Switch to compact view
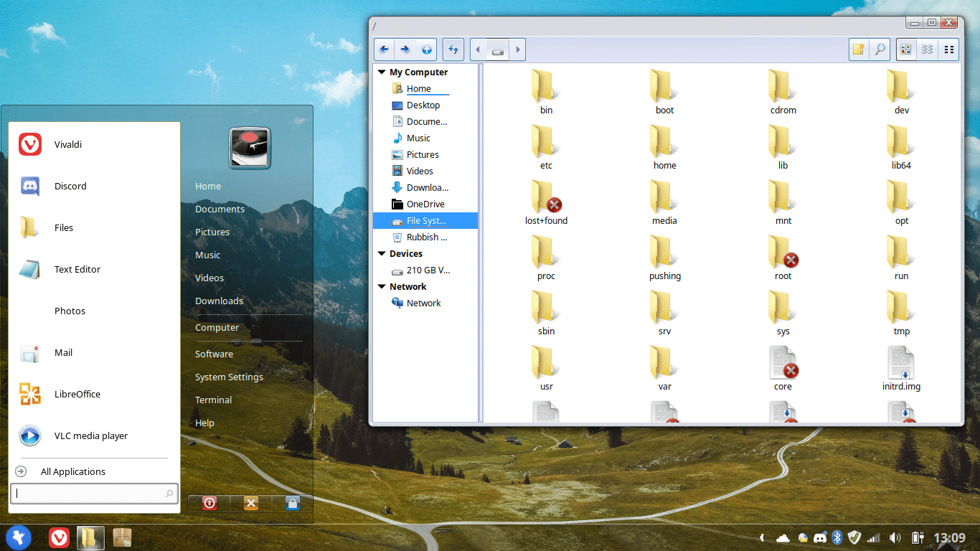 (x=949, y=50)
